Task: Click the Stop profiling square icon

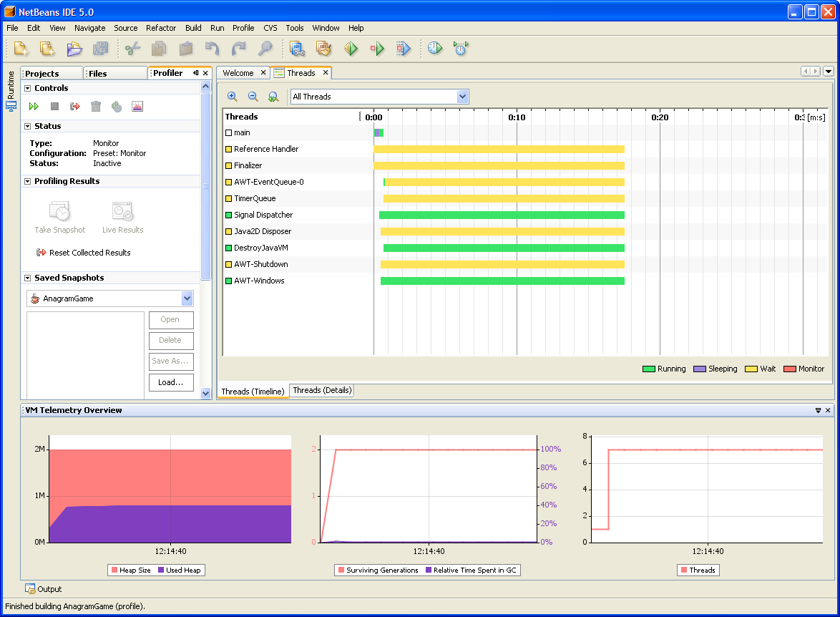Action: 54,107
